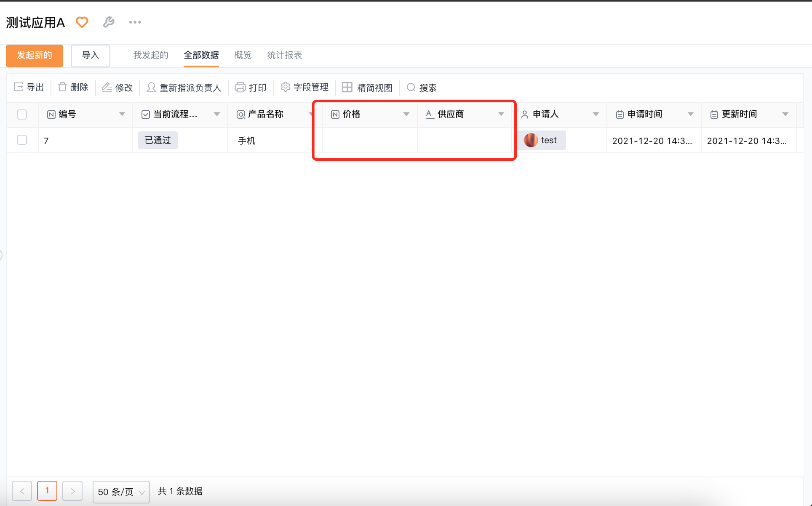The image size is (812, 506).
Task: Click the lookup icon beside 产品名称
Action: pyautogui.click(x=240, y=115)
